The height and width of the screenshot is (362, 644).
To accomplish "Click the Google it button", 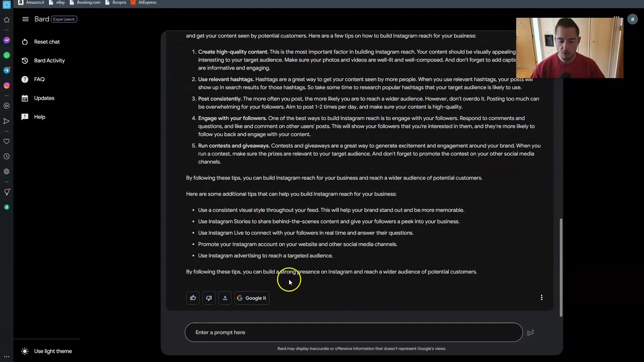I will [x=252, y=297].
